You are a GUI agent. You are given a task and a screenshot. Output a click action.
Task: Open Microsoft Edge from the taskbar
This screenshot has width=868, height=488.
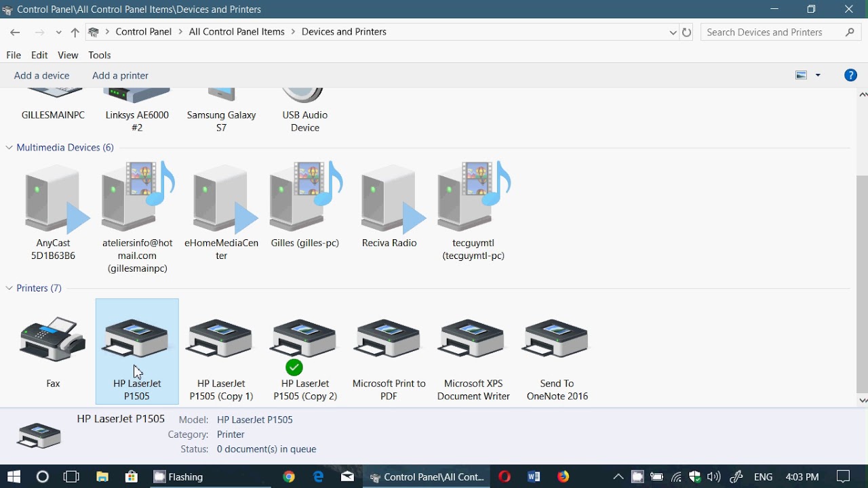point(318,476)
